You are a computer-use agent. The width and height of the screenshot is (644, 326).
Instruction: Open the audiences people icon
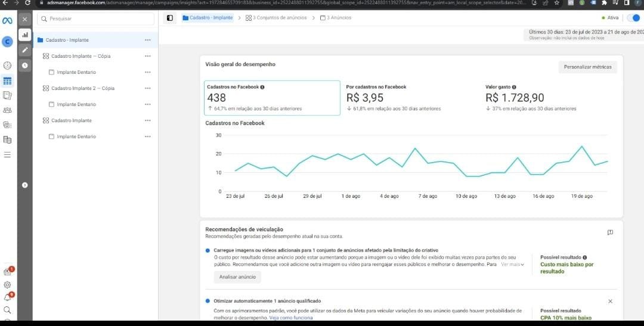point(8,110)
